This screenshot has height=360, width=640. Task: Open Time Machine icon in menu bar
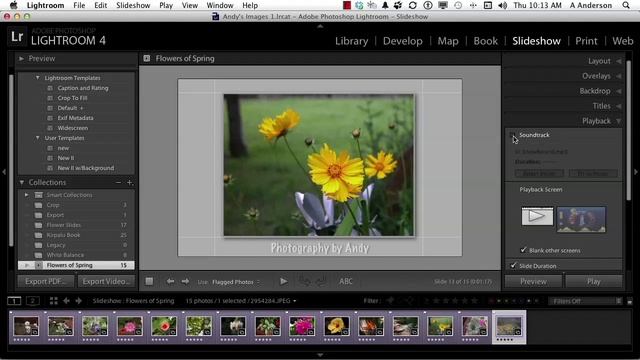pos(458,5)
